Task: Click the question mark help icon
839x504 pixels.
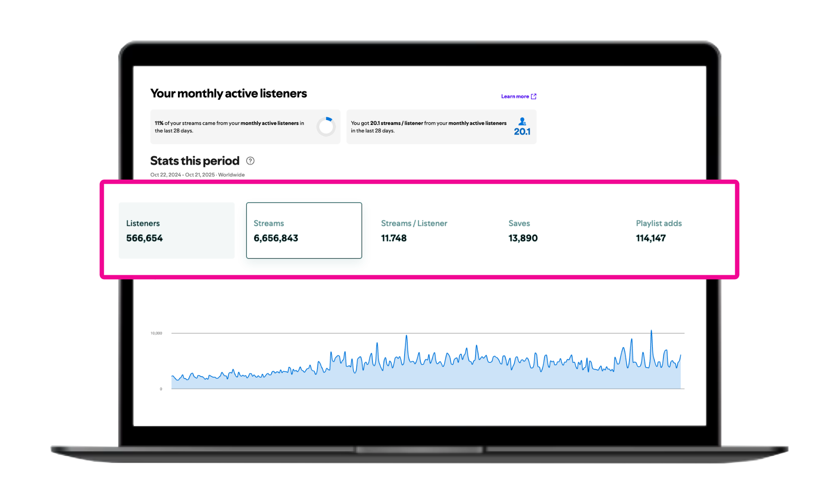Action: click(x=250, y=161)
